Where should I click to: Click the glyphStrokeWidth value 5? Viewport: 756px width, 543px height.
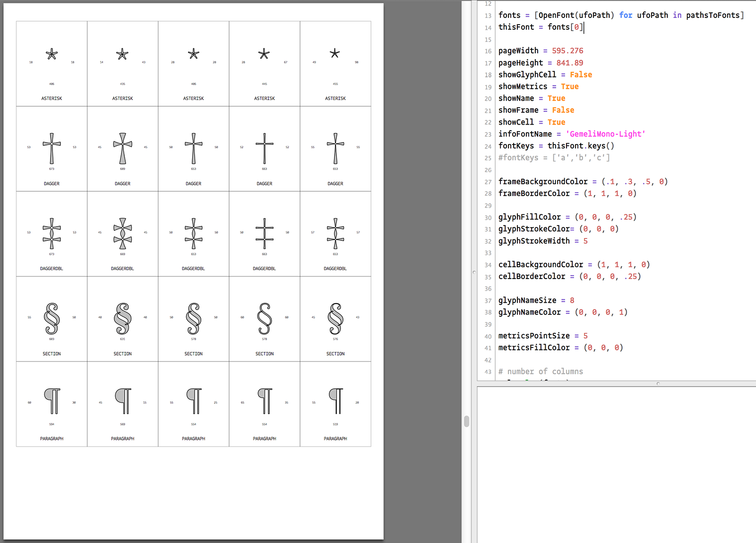[x=584, y=241]
